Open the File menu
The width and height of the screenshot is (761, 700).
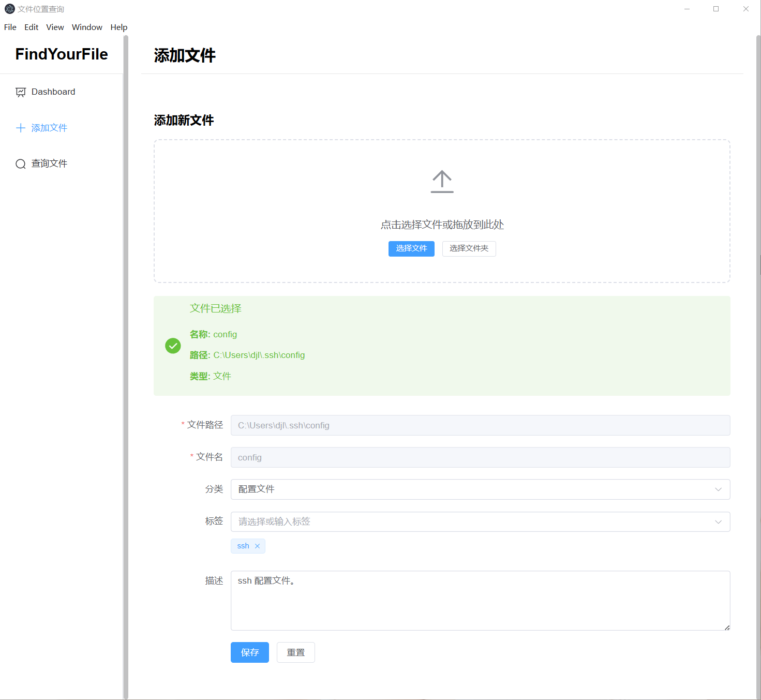pyautogui.click(x=10, y=27)
